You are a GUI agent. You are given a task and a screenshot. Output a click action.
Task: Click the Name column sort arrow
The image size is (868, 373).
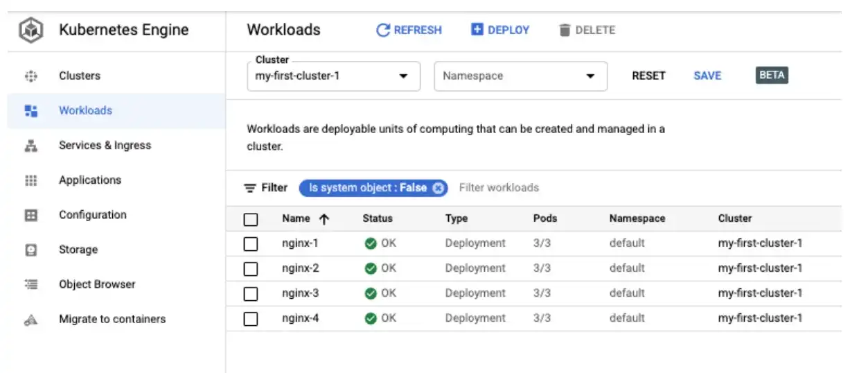324,219
